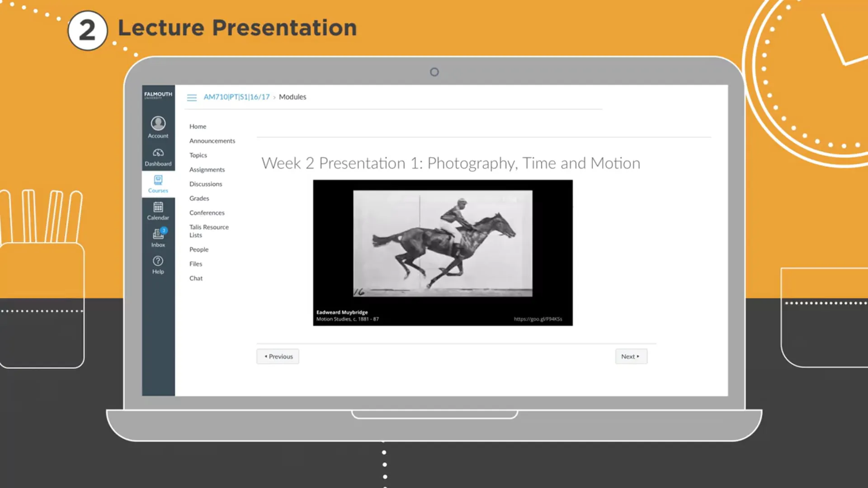This screenshot has width=868, height=488.
Task: Go to the Dashboard icon
Action: (158, 153)
